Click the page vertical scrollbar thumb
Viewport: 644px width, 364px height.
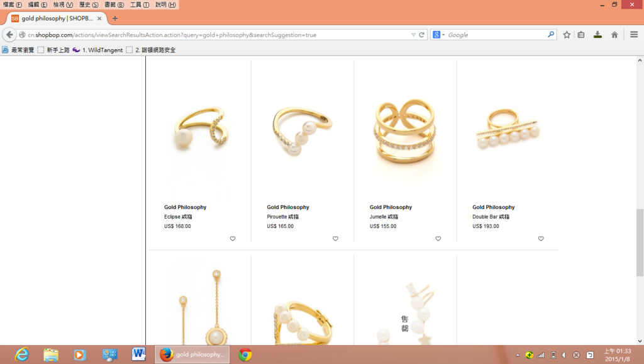[x=640, y=242]
